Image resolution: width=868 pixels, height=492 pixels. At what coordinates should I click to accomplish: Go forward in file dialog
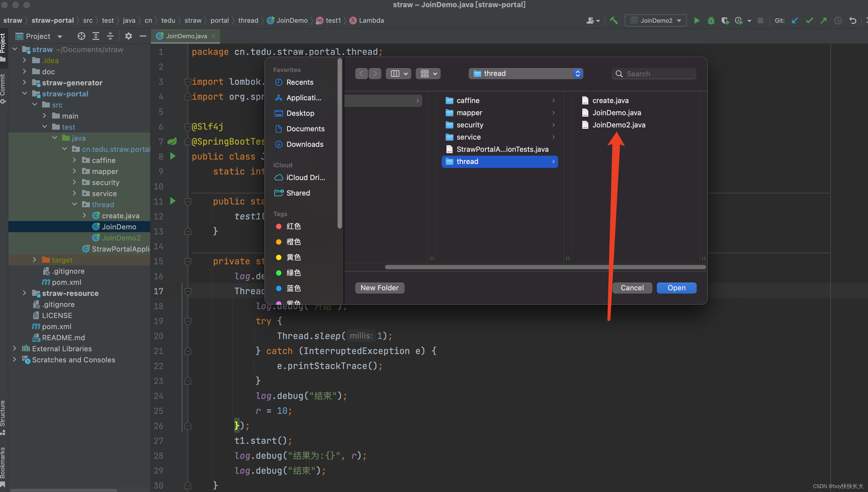tap(375, 73)
